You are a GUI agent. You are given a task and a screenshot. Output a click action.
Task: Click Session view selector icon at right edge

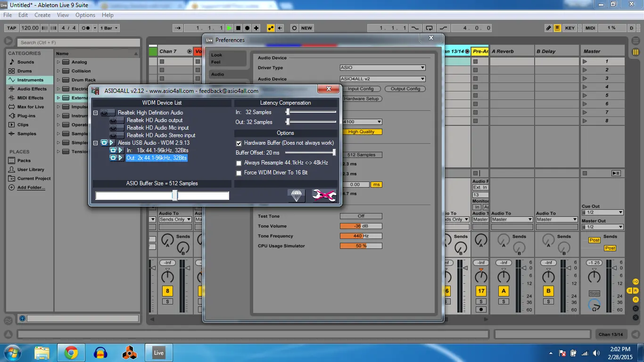(x=636, y=52)
